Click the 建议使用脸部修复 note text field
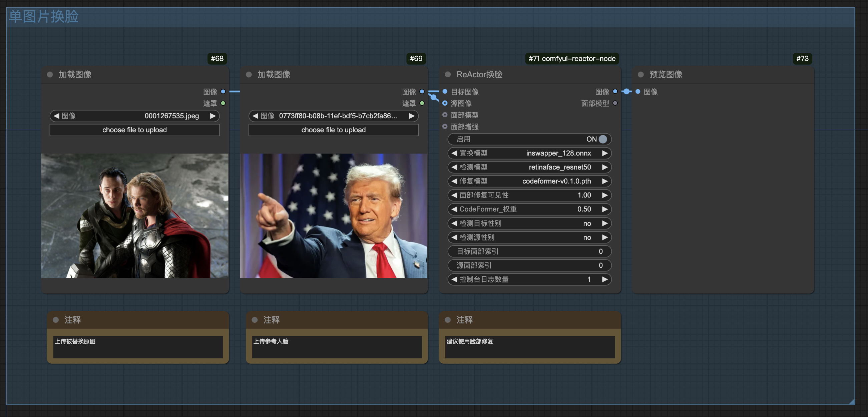This screenshot has height=417, width=868. point(530,347)
